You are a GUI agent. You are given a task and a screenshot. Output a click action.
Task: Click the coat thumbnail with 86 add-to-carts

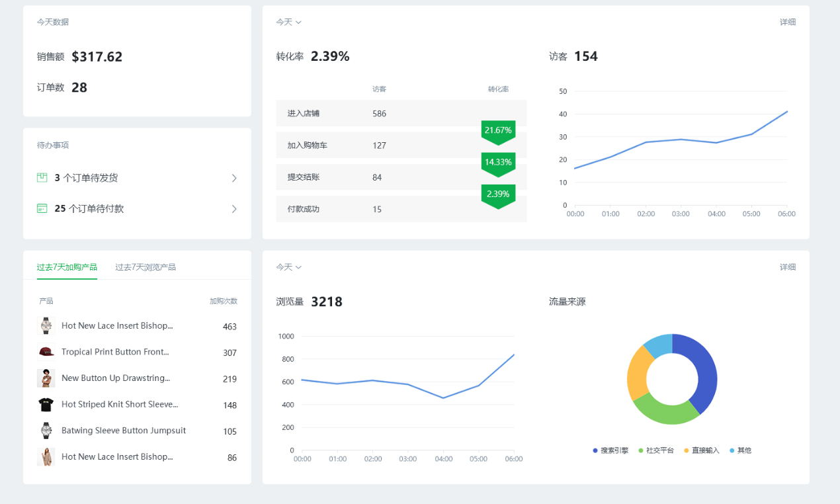tap(46, 456)
